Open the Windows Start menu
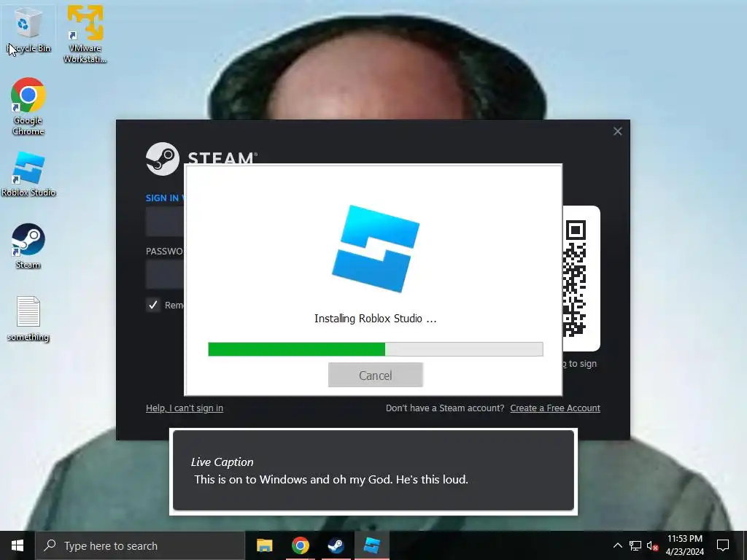Viewport: 747px width, 560px height. pyautogui.click(x=18, y=545)
